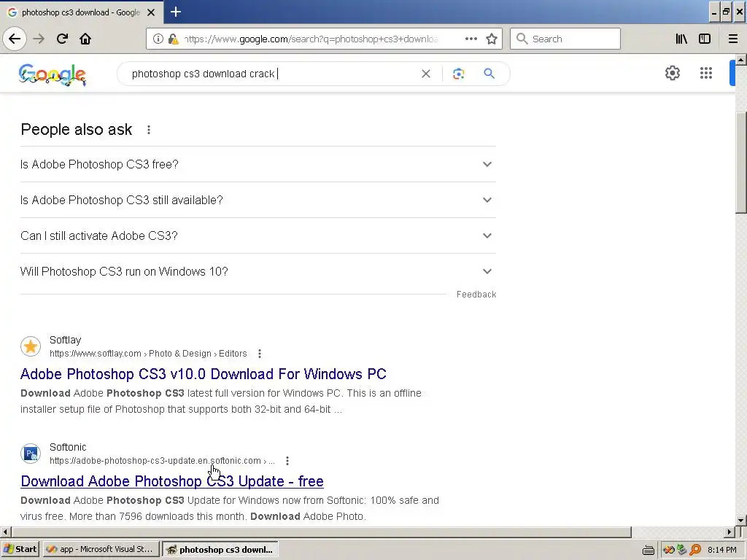The height and width of the screenshot is (560, 747).
Task: Click the insecure lock warning icon
Action: 174,39
